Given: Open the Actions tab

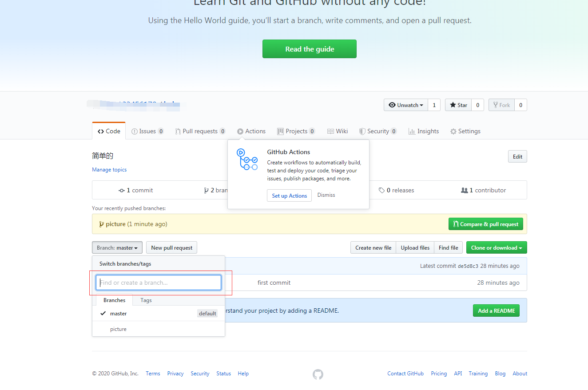Looking at the screenshot, I should 251,131.
